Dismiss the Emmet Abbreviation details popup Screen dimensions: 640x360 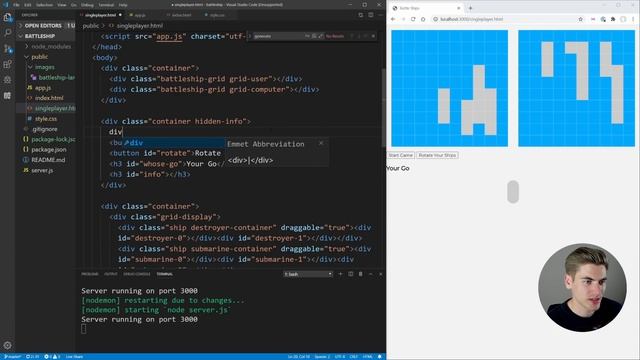[x=321, y=143]
